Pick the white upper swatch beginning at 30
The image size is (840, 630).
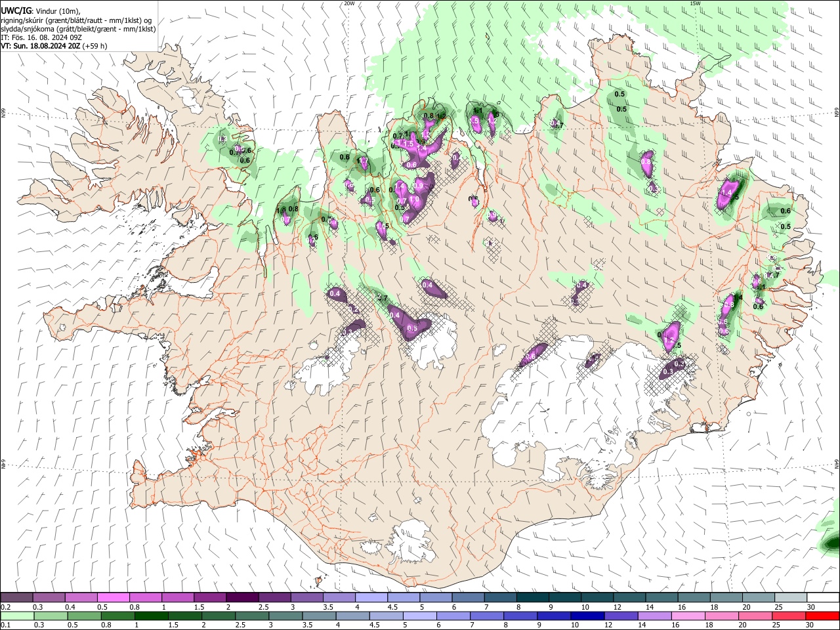coord(824,597)
